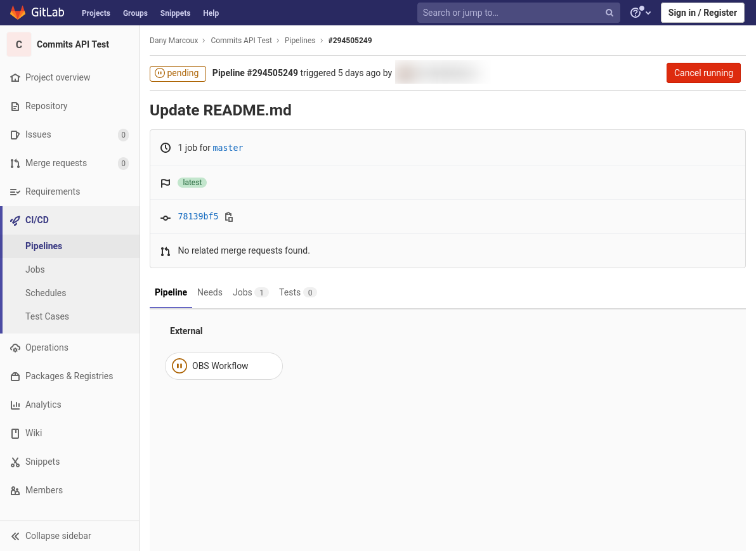The height and width of the screenshot is (551, 756).
Task: Open the Tests tab
Action: [x=289, y=292]
